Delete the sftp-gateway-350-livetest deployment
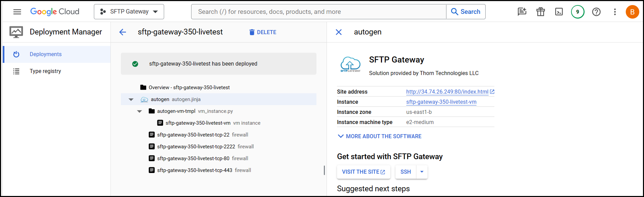Screen dimensions: 644x197 (x=263, y=32)
